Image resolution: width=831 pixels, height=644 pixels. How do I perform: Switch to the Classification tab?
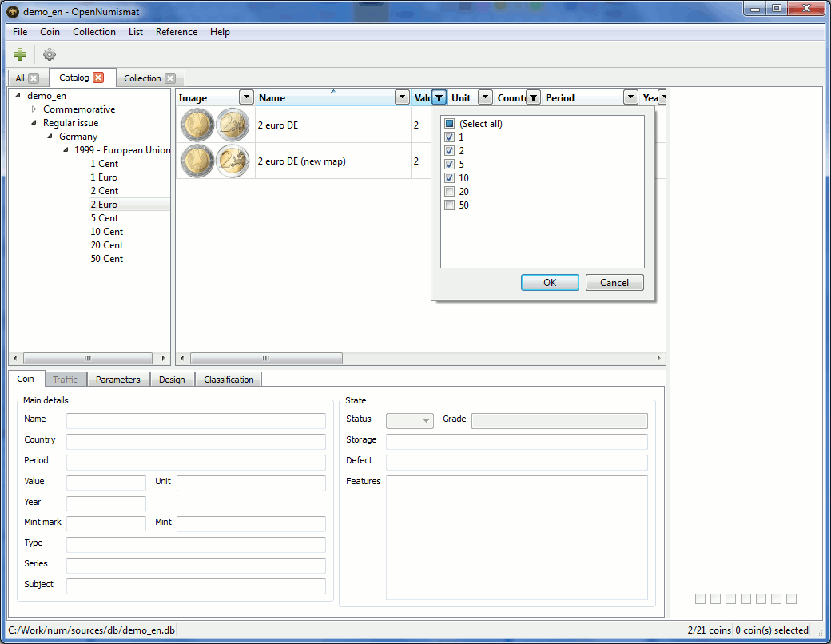click(x=229, y=380)
